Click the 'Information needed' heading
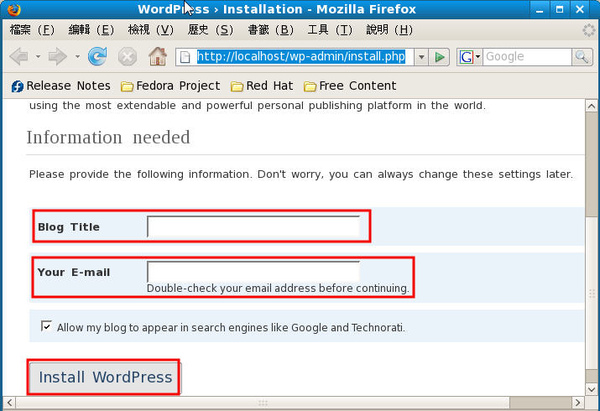Image resolution: width=600 pixels, height=411 pixels. tap(108, 137)
